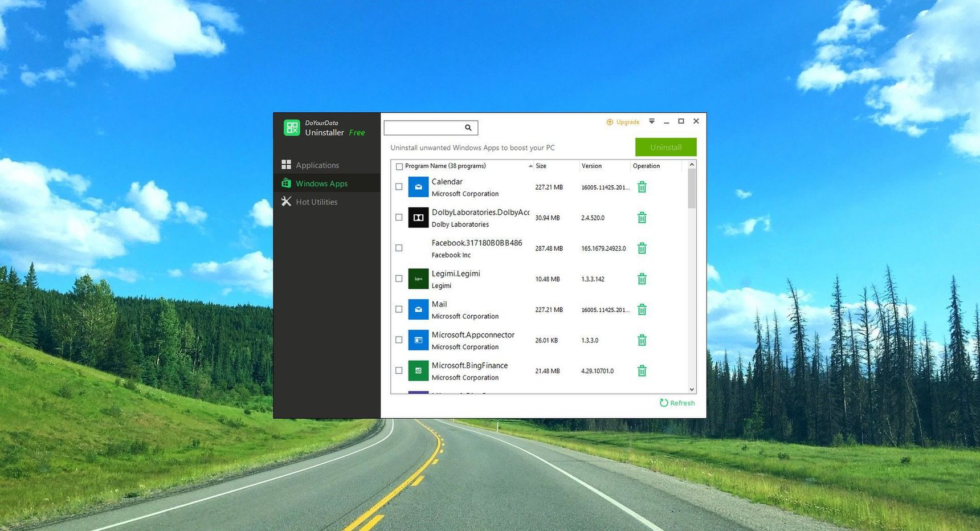Screen dimensions: 980x531
Task: Select Facebook Inc publisher text
Action: click(451, 255)
